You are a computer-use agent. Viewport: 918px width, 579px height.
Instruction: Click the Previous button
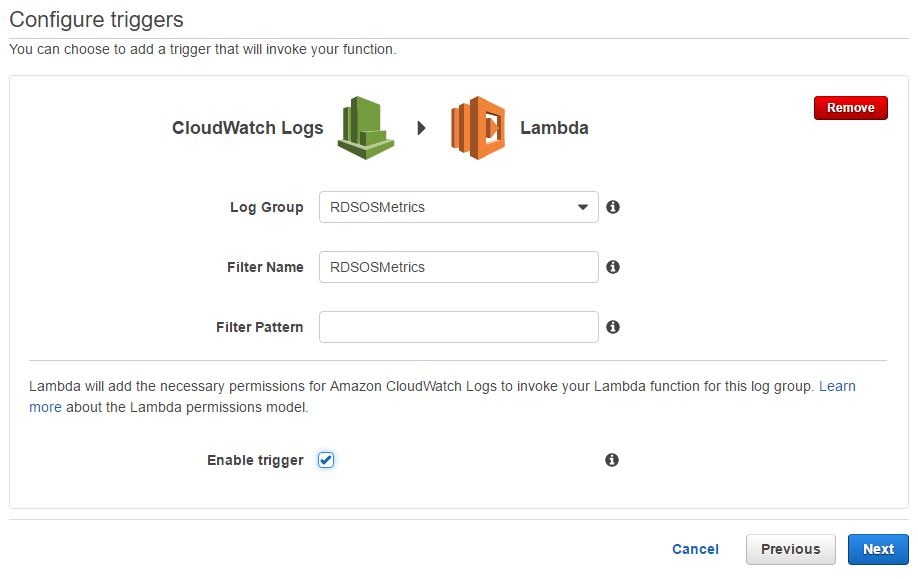pyautogui.click(x=790, y=549)
